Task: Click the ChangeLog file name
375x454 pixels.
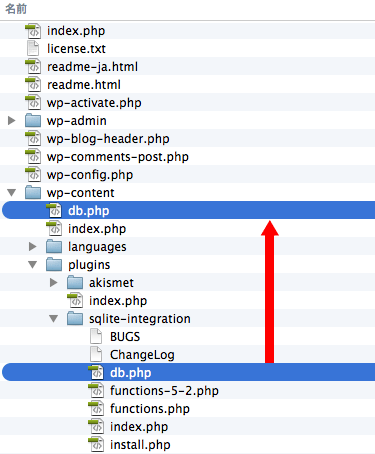Action: (x=142, y=355)
